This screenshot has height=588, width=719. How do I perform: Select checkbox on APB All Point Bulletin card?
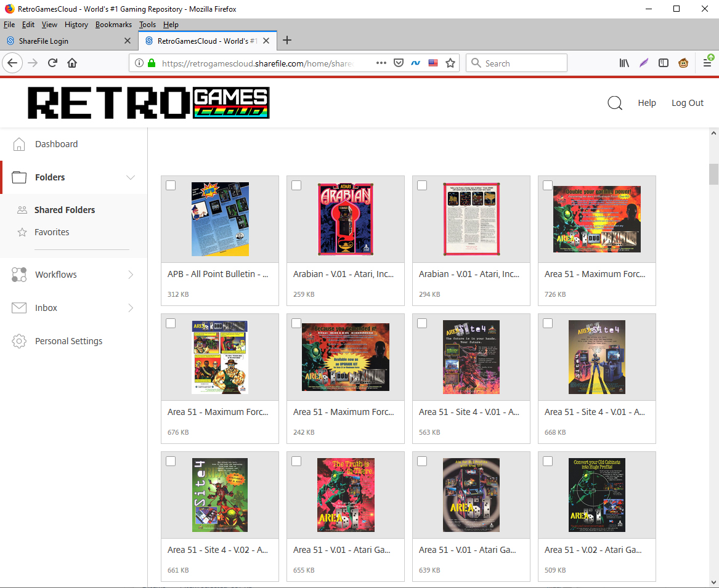click(171, 185)
